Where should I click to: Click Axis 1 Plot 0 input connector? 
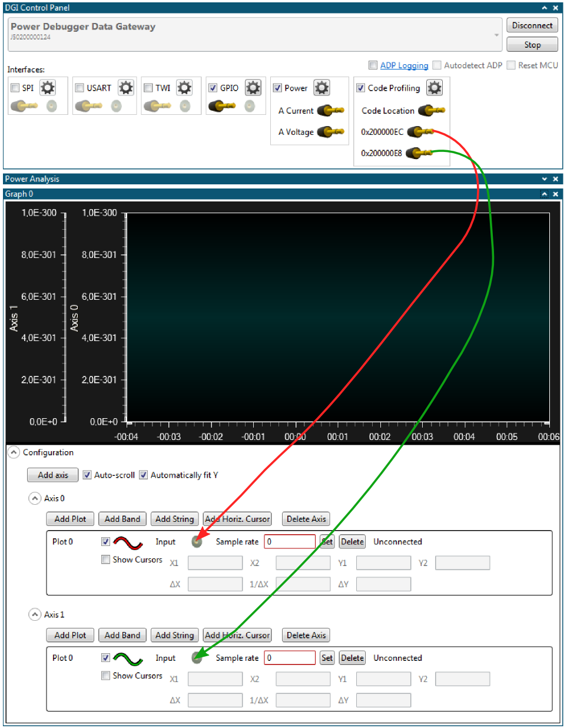click(197, 657)
